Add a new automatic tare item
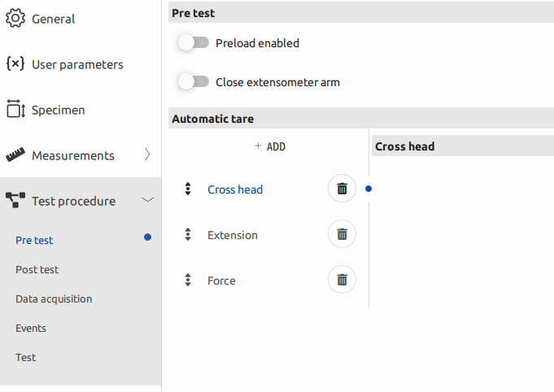The width and height of the screenshot is (554, 392). [269, 147]
